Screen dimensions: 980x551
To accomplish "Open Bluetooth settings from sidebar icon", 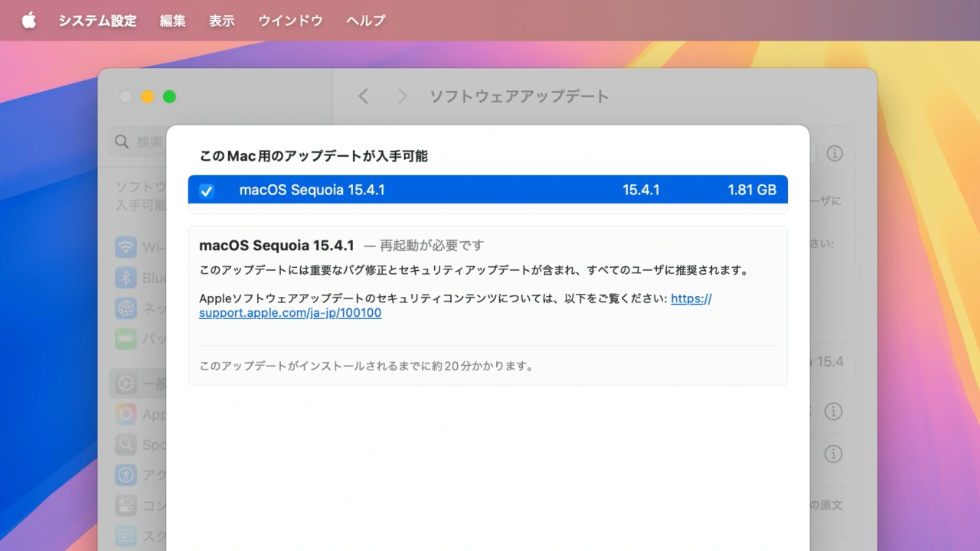I will click(x=126, y=278).
